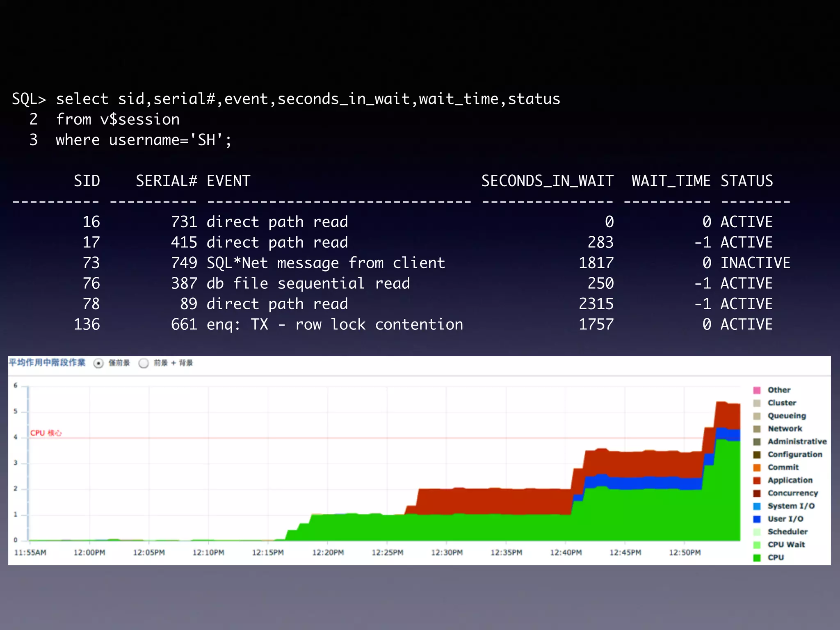Image resolution: width=840 pixels, height=630 pixels.
Task: Click the CPU Wait legend color swatch
Action: click(x=757, y=545)
